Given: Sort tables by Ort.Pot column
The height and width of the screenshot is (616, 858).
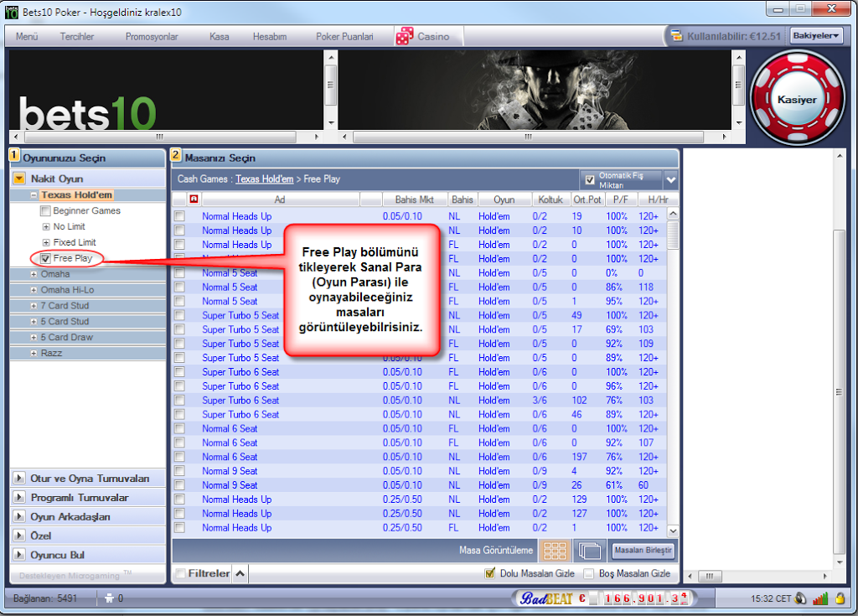Looking at the screenshot, I should pyautogui.click(x=587, y=199).
